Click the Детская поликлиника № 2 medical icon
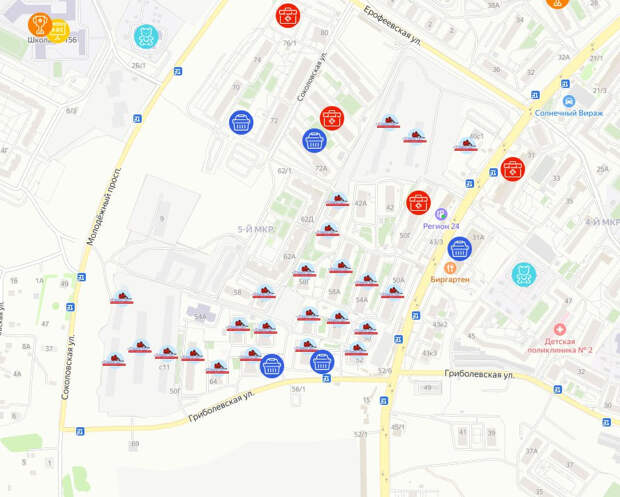The image size is (620, 497). coord(561,327)
